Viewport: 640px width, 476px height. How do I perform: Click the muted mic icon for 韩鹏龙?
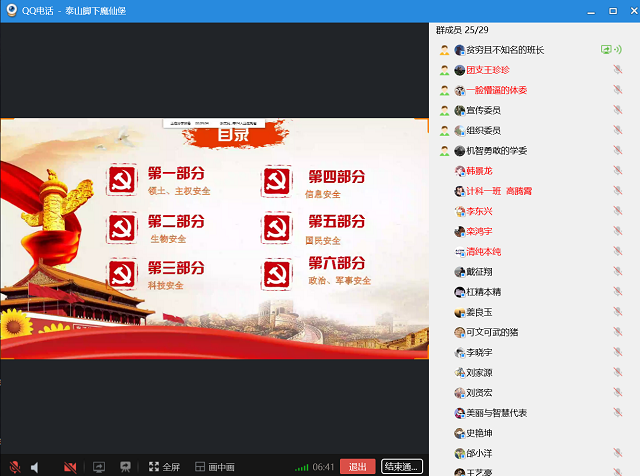pyautogui.click(x=618, y=171)
